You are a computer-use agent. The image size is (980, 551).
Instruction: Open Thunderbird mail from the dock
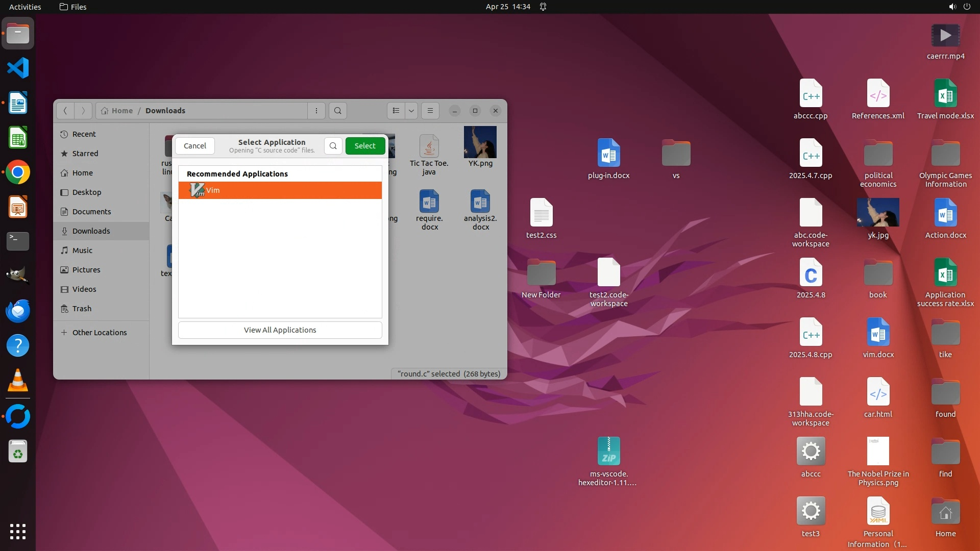[x=18, y=311]
